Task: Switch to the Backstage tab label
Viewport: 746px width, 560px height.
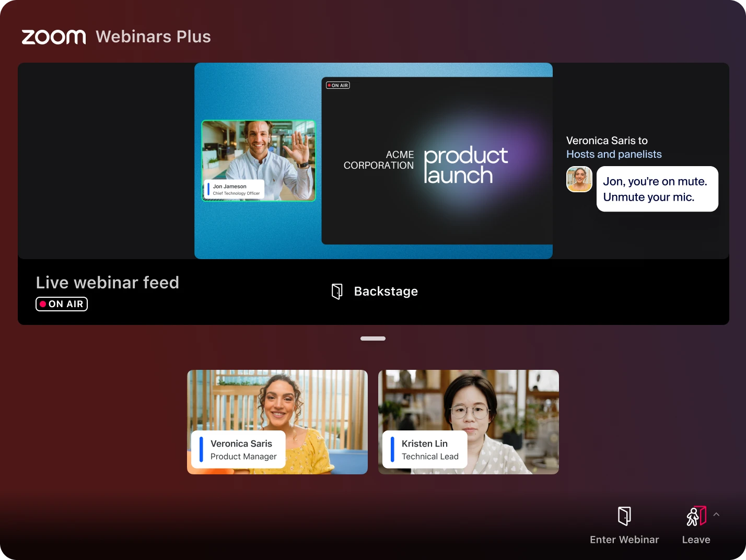Action: (x=386, y=291)
